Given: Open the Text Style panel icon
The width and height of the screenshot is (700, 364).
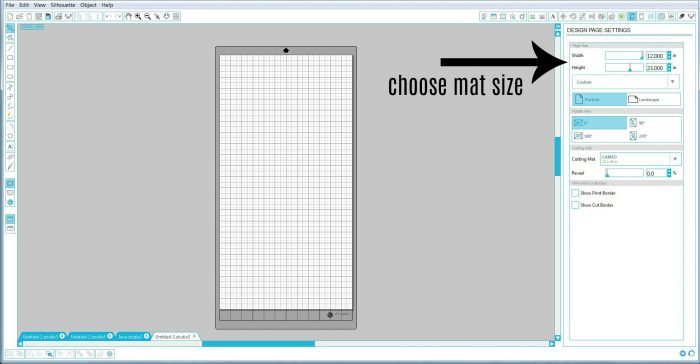Looking at the screenshot, I should coord(553,17).
